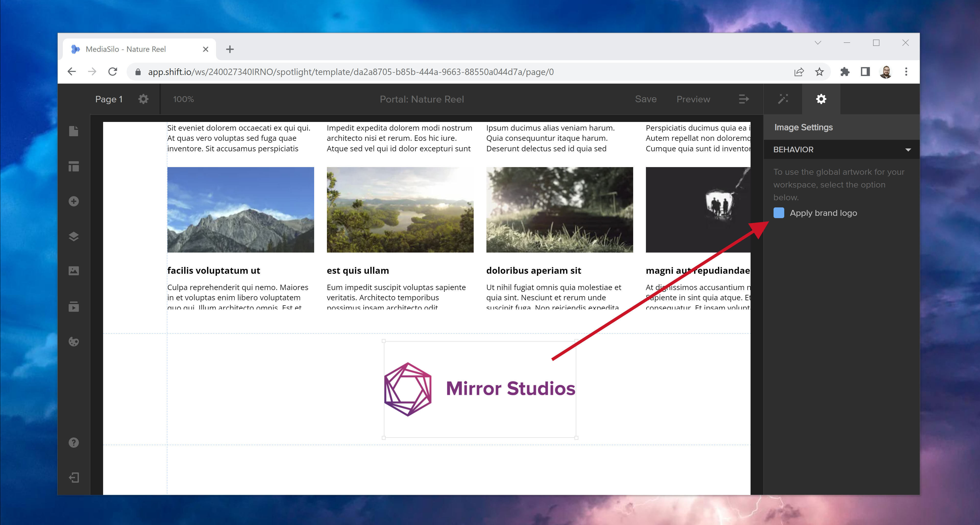Switch to the gear settings tab
This screenshot has width=980, height=525.
821,99
